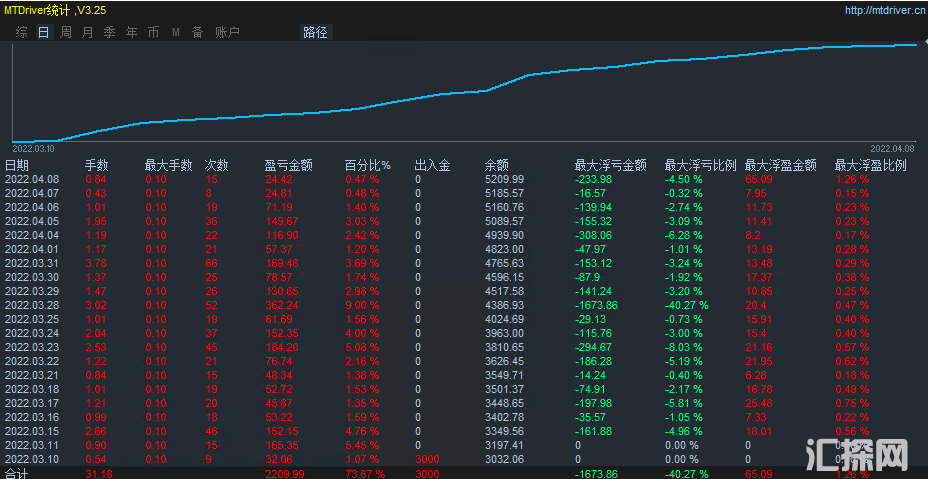
Task: Select the 日 daily tab
Action: coord(43,33)
